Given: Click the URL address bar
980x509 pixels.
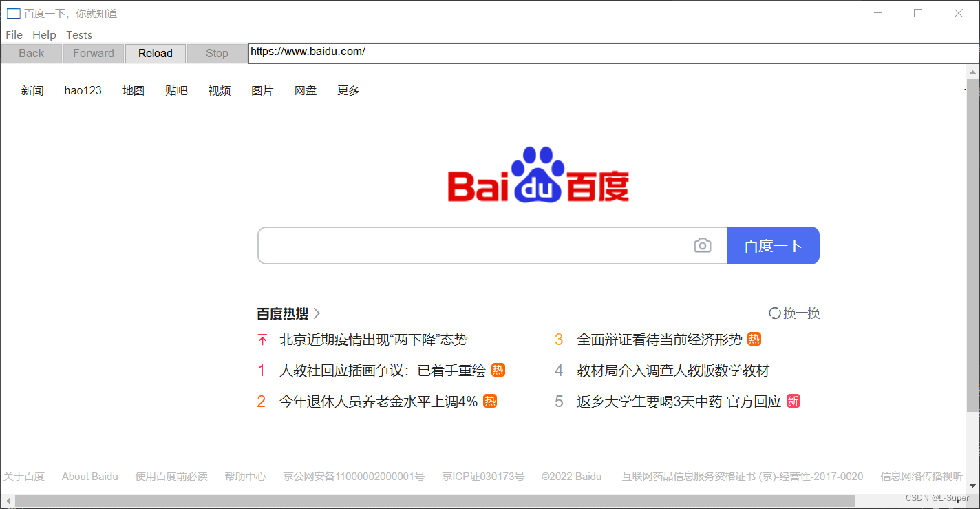Looking at the screenshot, I should tap(613, 54).
